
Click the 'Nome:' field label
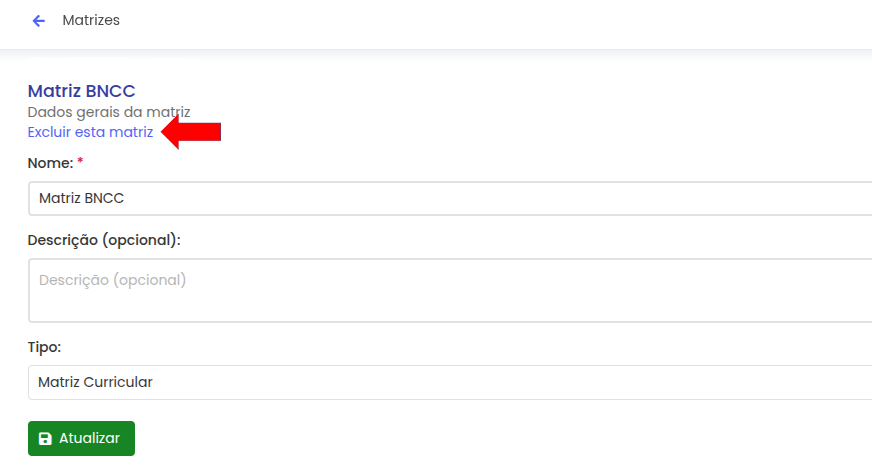point(50,162)
